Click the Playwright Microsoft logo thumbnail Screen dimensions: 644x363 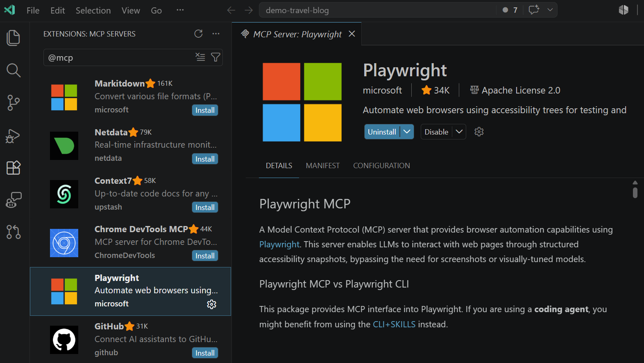[302, 102]
